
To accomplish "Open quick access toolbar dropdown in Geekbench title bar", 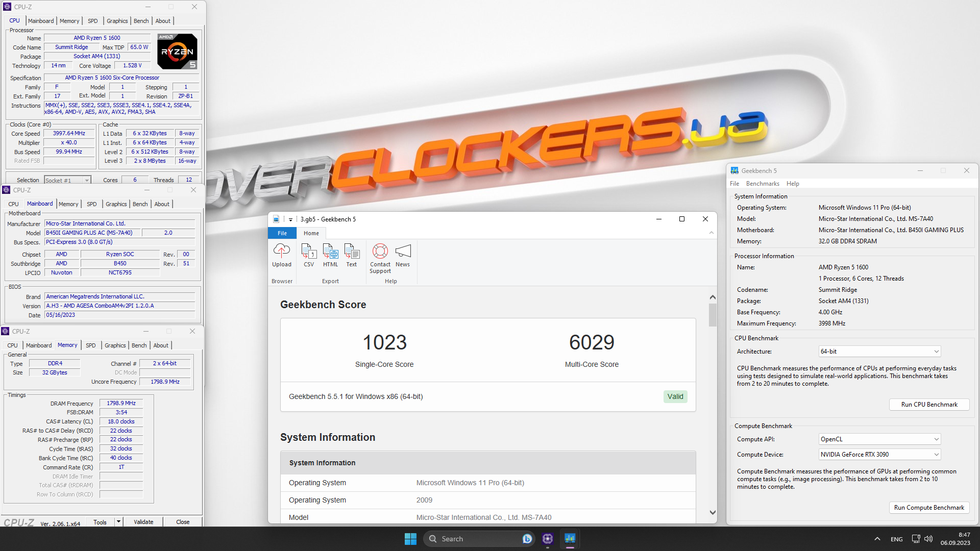I will (x=290, y=219).
